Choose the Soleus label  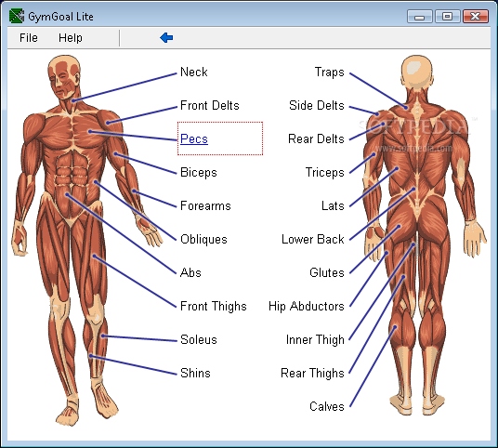click(x=199, y=339)
